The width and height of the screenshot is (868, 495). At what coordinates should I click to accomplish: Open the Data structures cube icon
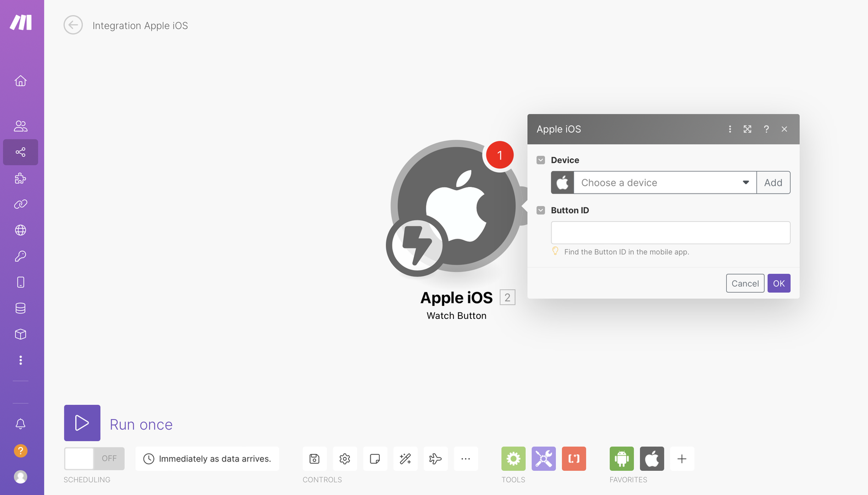(20, 334)
